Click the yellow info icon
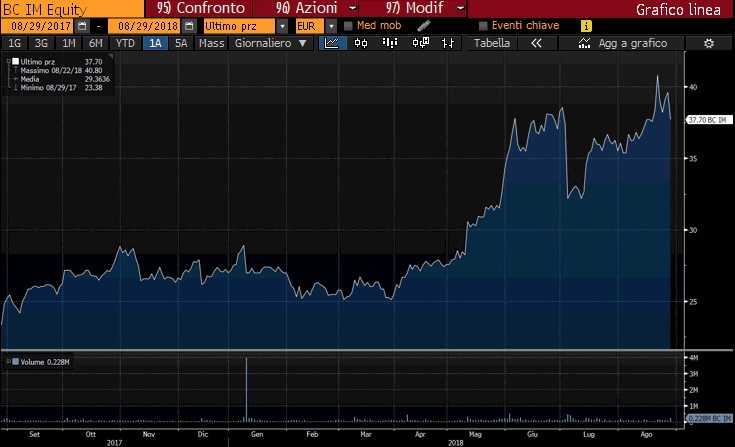Viewport: 735px width, 447px height. tap(586, 26)
